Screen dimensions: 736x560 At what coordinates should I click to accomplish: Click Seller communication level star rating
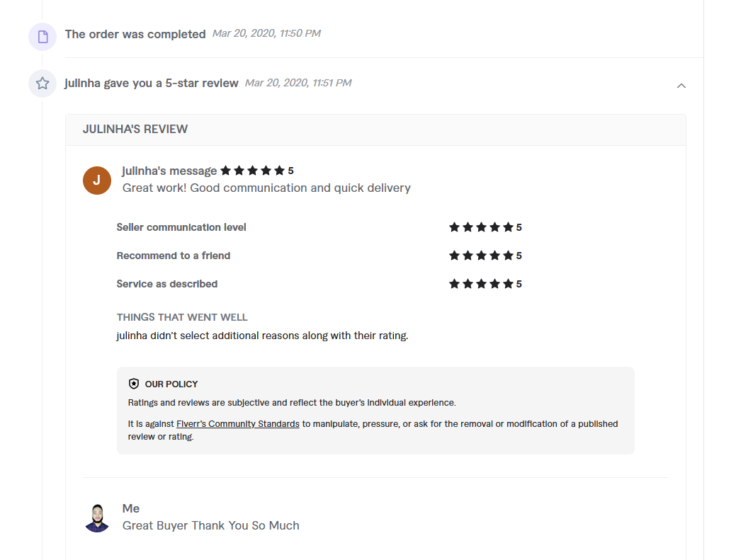pyautogui.click(x=481, y=227)
